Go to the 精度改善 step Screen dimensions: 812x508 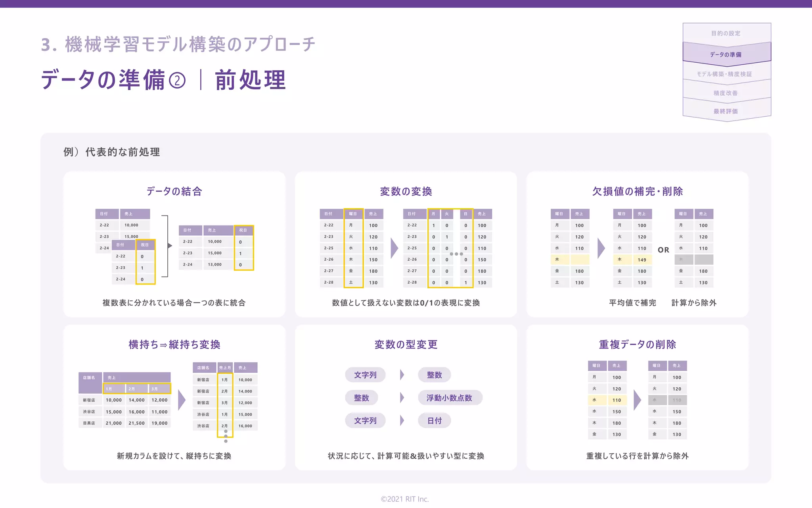pyautogui.click(x=726, y=93)
